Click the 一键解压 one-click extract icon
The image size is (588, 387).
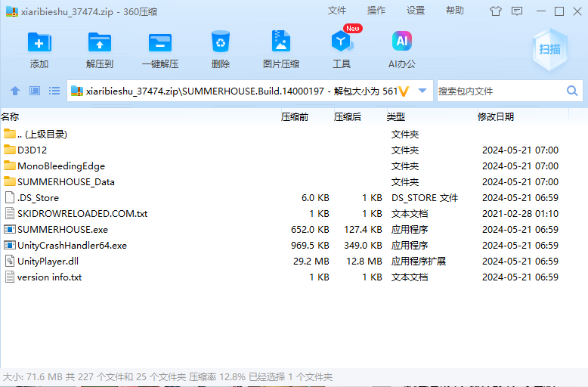160,42
